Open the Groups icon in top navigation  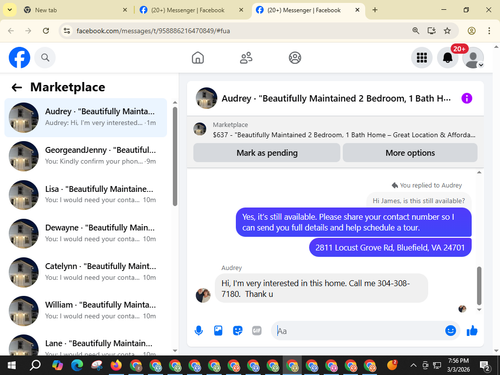tap(295, 58)
